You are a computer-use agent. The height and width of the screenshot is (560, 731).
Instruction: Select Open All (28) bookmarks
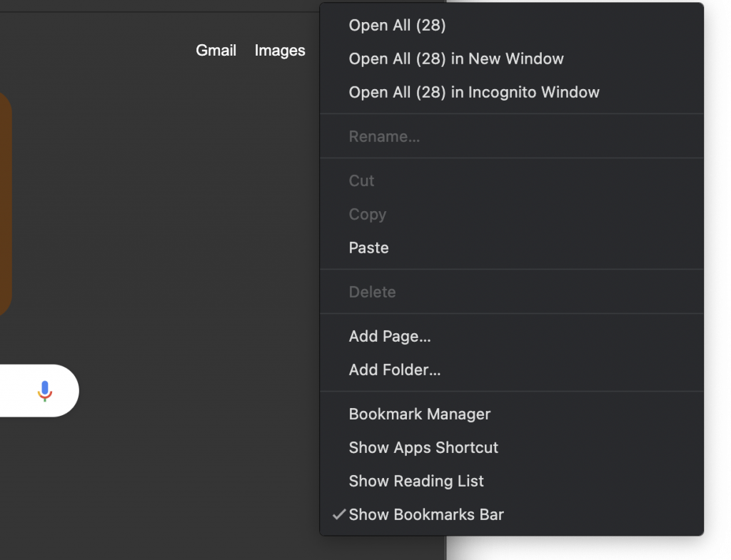point(397,25)
